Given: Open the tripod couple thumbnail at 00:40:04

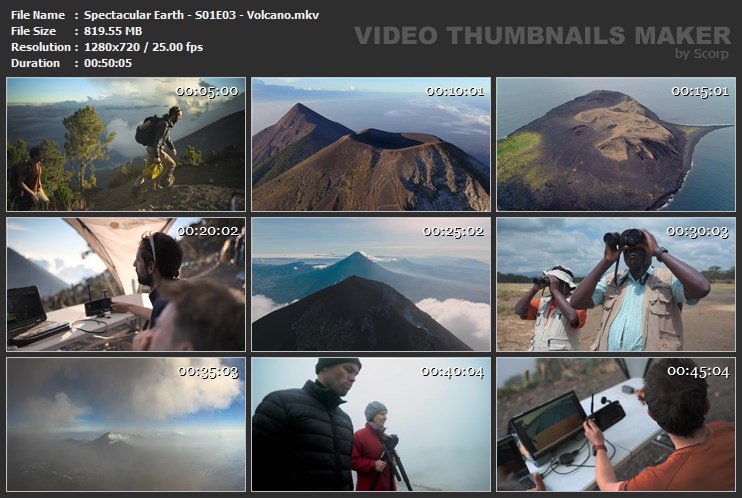Looking at the screenshot, I should tap(371, 425).
